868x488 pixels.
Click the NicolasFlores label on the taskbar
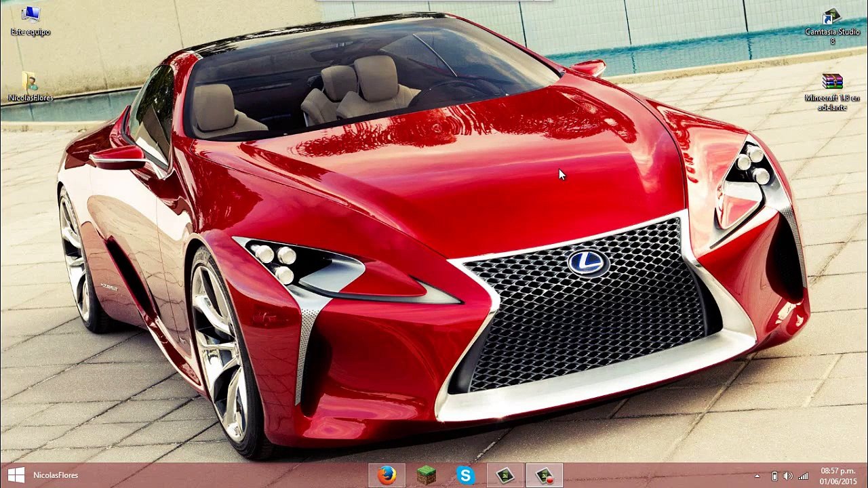[56, 475]
